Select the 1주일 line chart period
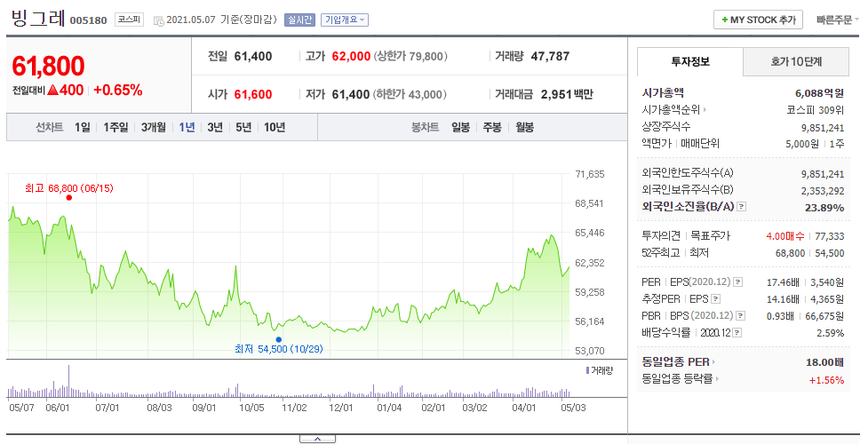868x444 pixels. (x=115, y=127)
